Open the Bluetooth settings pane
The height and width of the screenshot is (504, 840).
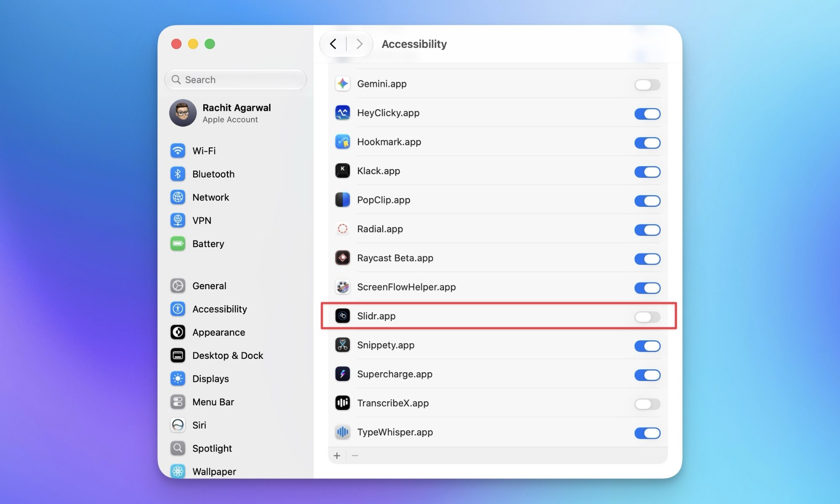[x=235, y=174]
